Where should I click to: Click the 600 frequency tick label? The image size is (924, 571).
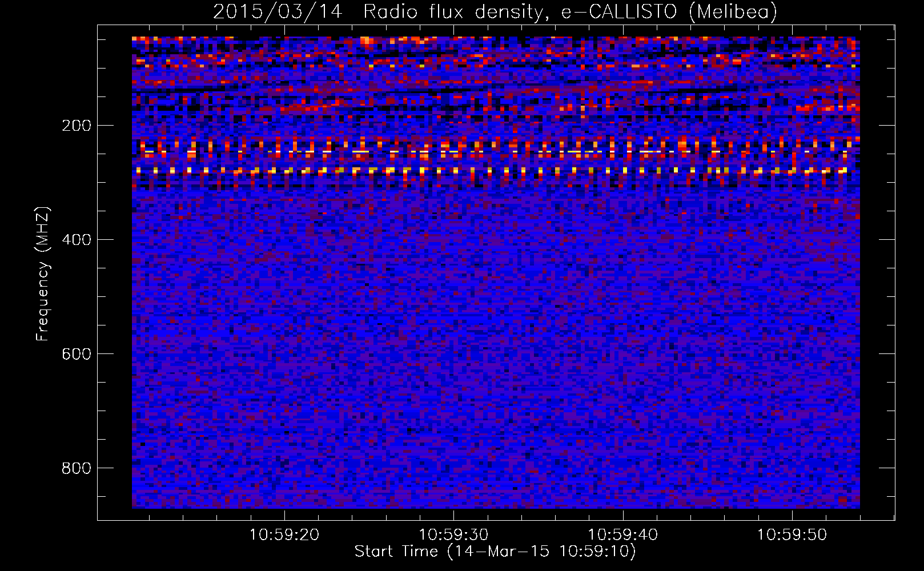(x=77, y=354)
